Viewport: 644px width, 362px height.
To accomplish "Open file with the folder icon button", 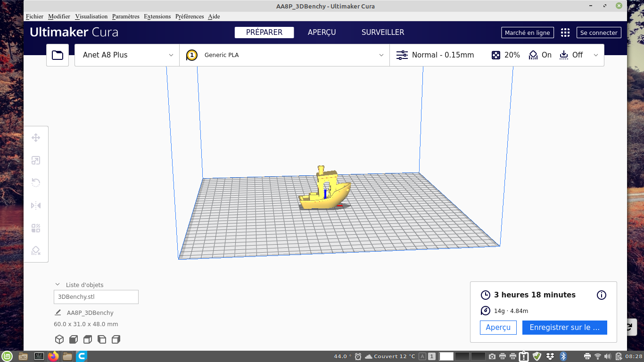I will 58,55.
